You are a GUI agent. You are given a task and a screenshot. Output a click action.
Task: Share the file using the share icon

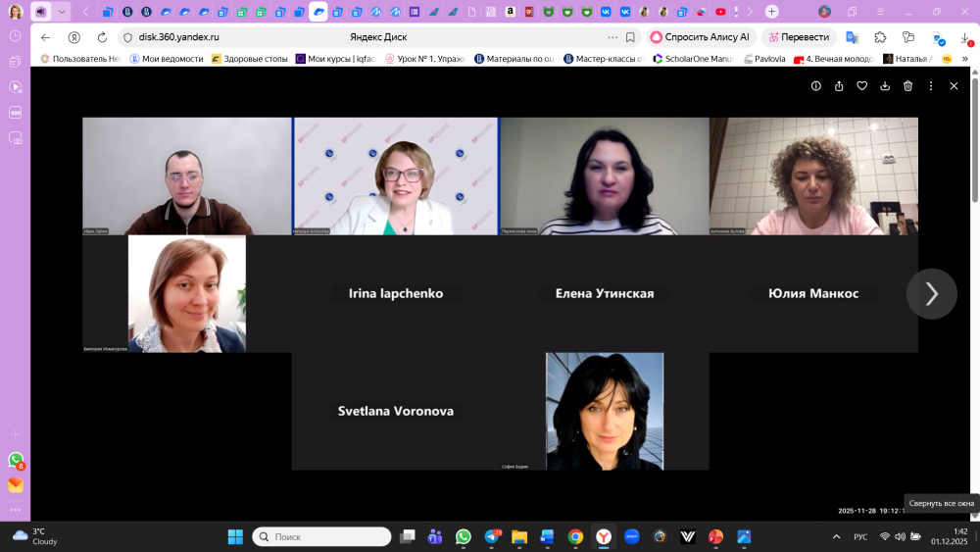pyautogui.click(x=839, y=86)
